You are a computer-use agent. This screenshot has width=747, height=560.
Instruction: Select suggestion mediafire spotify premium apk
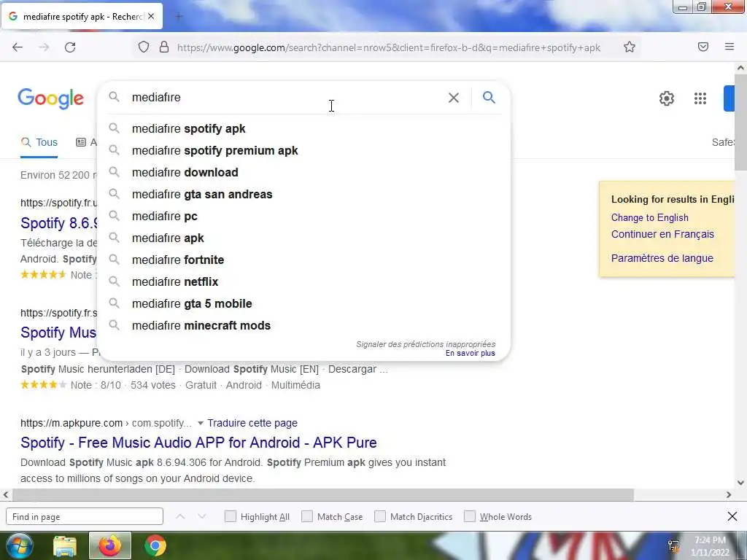(x=304, y=150)
